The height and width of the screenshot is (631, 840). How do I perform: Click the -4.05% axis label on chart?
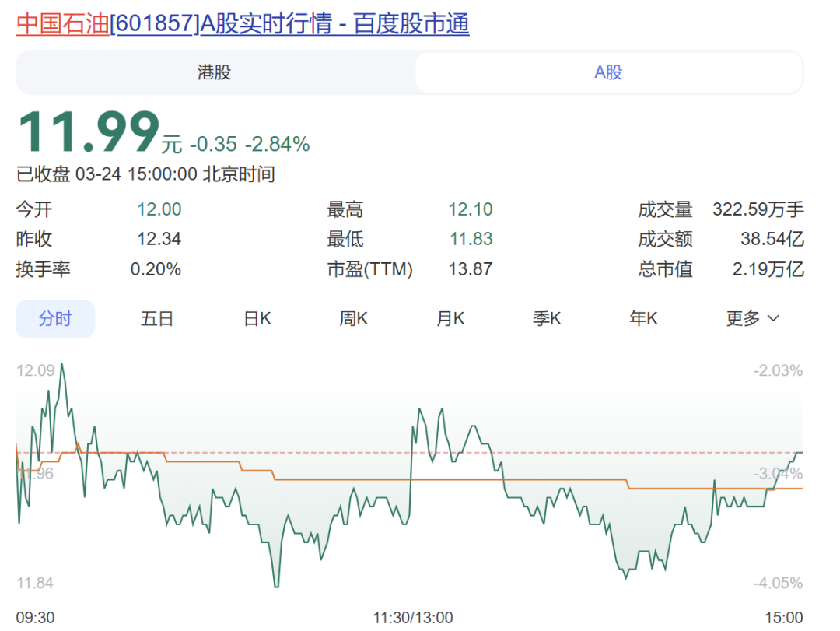click(x=777, y=584)
